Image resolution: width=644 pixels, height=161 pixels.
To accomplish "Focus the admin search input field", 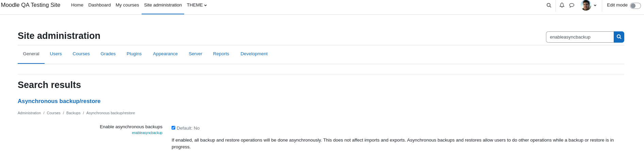I will coord(580,37).
